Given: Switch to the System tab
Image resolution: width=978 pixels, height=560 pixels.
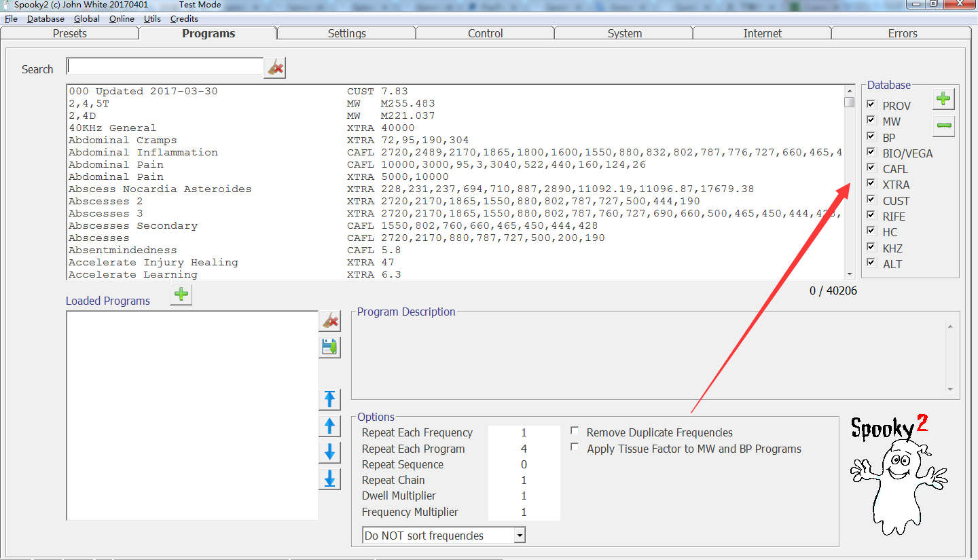Looking at the screenshot, I should tap(624, 33).
